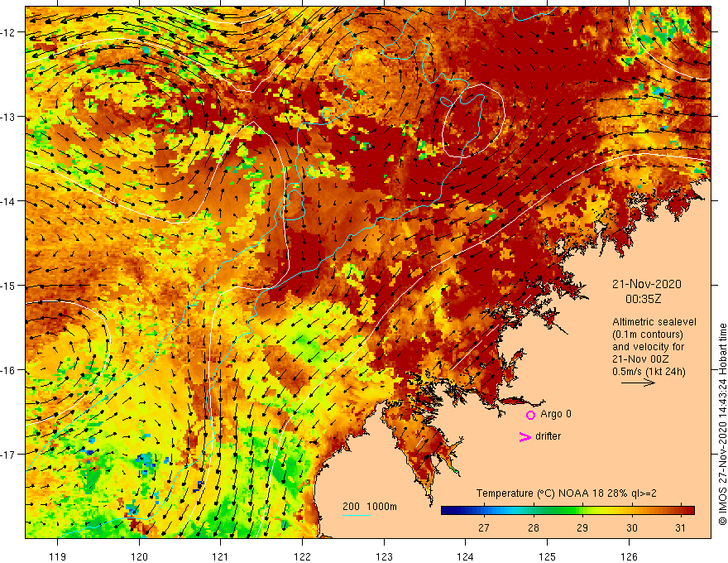Click the '200 1000m' depth label
The width and height of the screenshot is (728, 563).
coord(370,507)
